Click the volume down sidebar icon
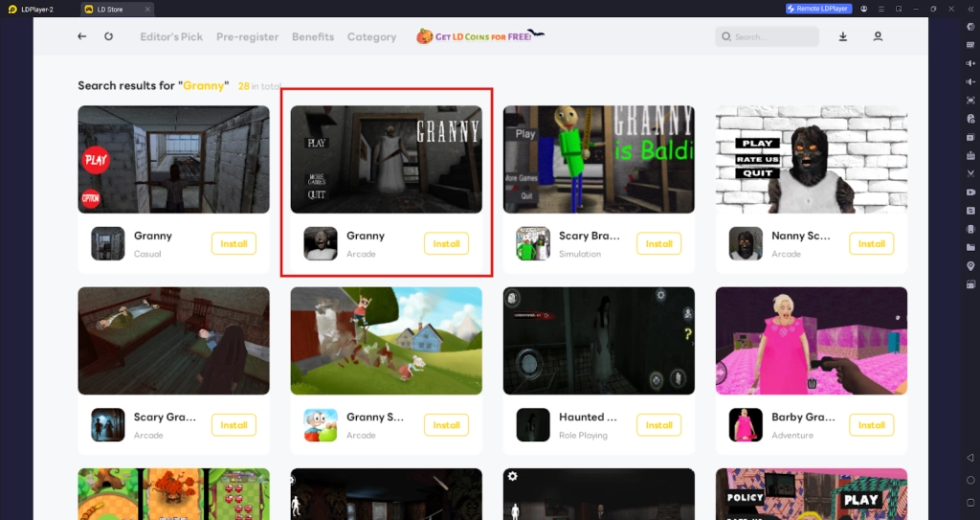980x520 pixels. click(x=970, y=82)
